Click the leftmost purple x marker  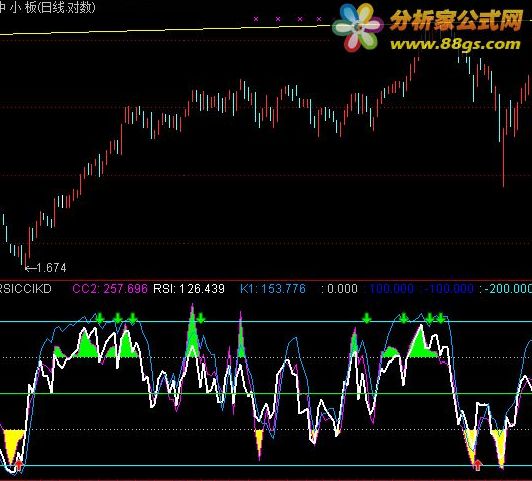pos(256,19)
